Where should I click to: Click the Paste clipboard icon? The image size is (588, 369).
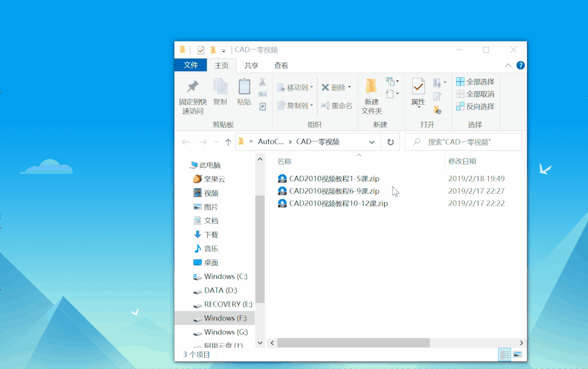click(244, 87)
